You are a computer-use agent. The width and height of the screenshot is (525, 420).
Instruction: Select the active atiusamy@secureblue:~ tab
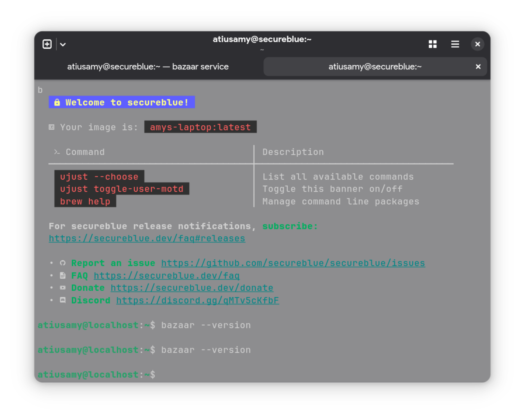pyautogui.click(x=375, y=67)
